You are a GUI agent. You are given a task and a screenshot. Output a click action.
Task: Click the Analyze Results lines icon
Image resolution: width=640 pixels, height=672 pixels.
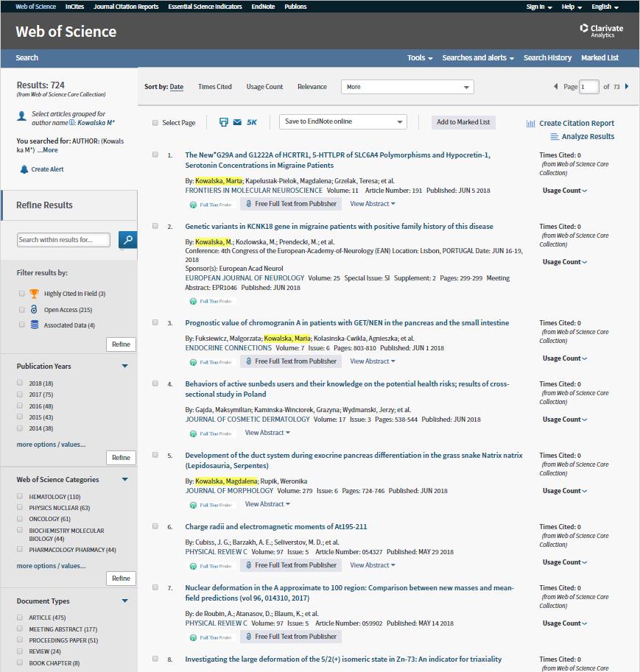click(555, 137)
